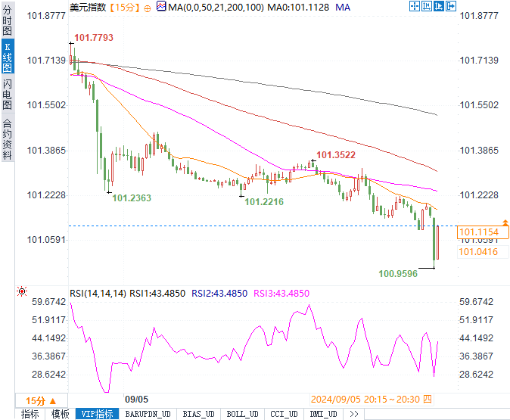510x420 pixels.
Task: Click the blue MA label link
Action: 343,7
